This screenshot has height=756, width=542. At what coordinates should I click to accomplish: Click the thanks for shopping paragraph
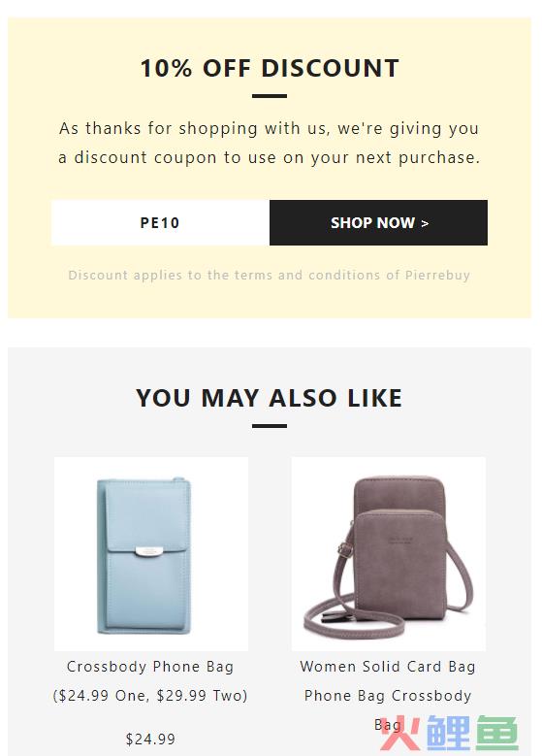tap(270, 143)
